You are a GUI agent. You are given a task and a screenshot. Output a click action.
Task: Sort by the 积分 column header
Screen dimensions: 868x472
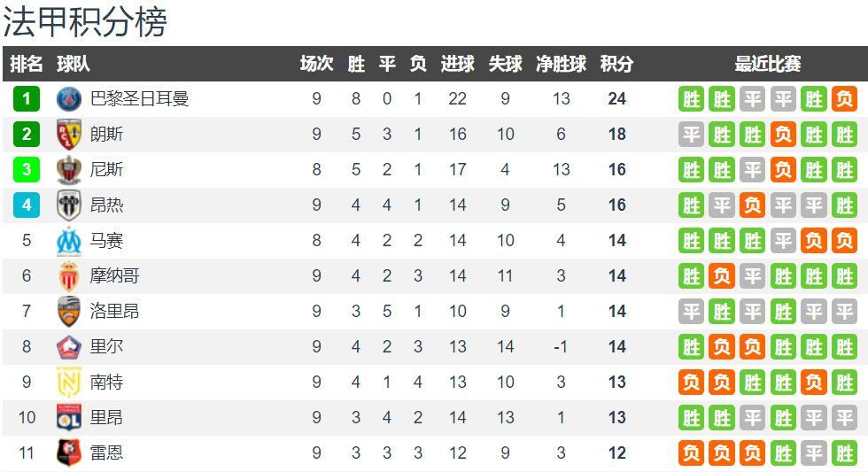click(x=616, y=64)
